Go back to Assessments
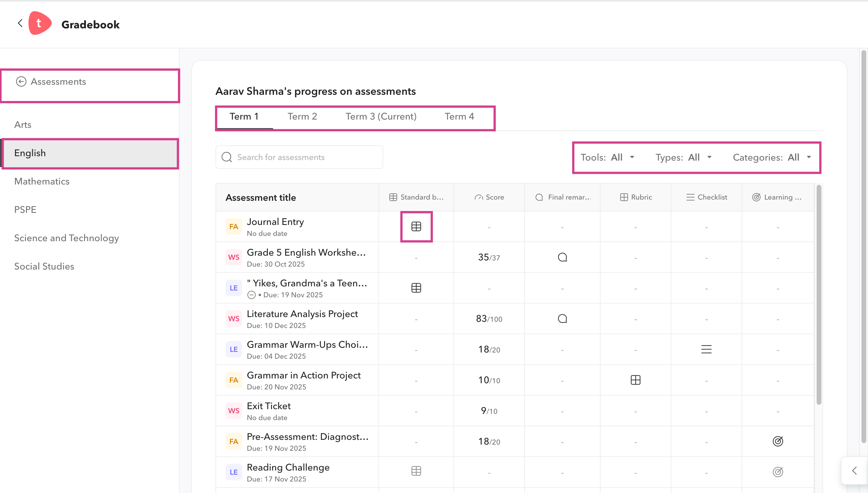868x493 pixels. point(51,81)
